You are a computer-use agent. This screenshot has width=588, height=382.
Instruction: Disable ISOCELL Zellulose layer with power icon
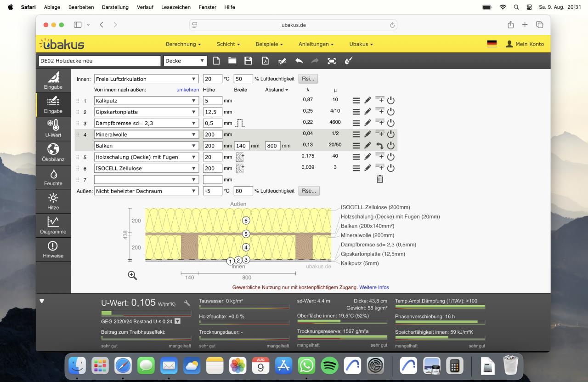(391, 168)
